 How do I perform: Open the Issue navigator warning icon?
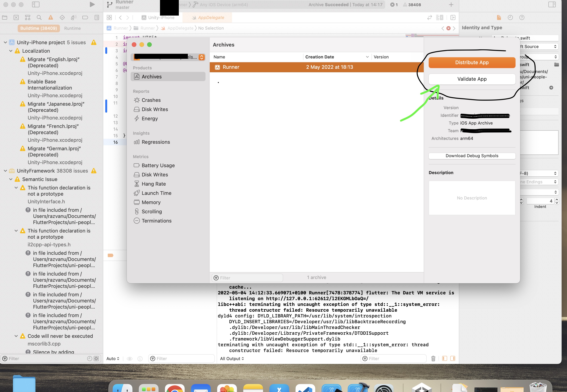[51, 17]
